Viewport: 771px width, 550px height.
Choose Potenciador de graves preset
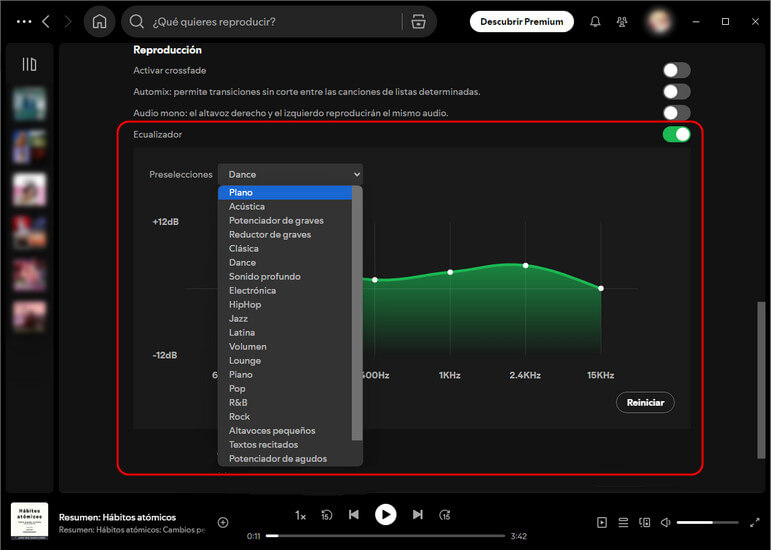[285, 221]
